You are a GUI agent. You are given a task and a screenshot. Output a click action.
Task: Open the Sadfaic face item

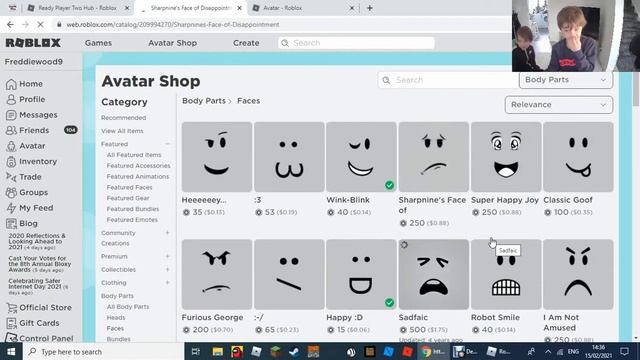click(433, 274)
